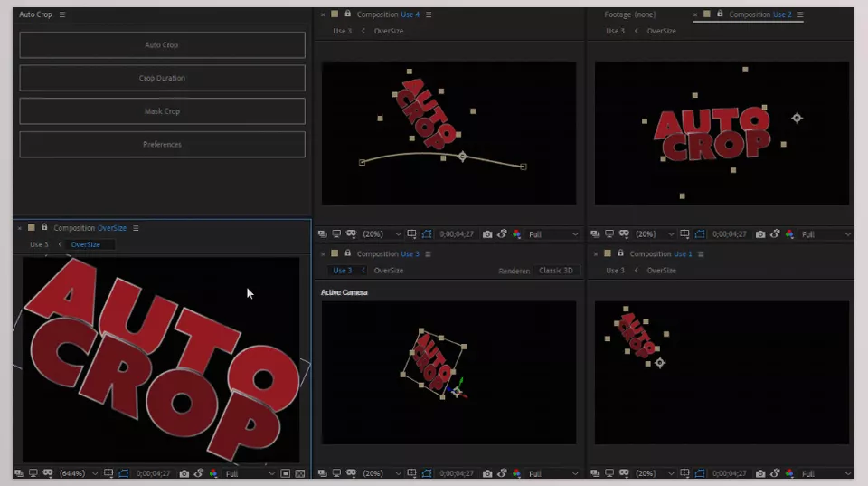Click OverSize breadcrumb in Use 3 panel
This screenshot has width=868, height=486.
pos(389,271)
